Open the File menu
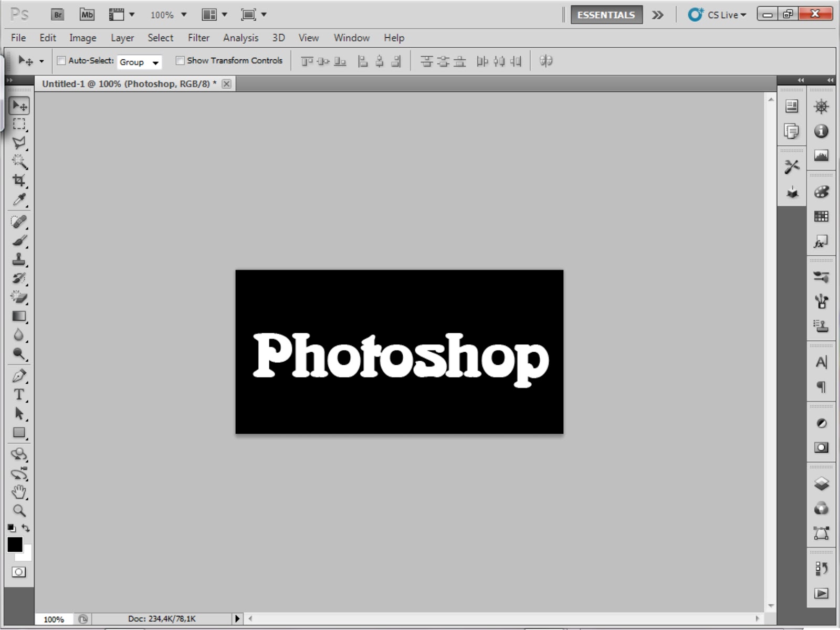This screenshot has width=840, height=630. 18,38
